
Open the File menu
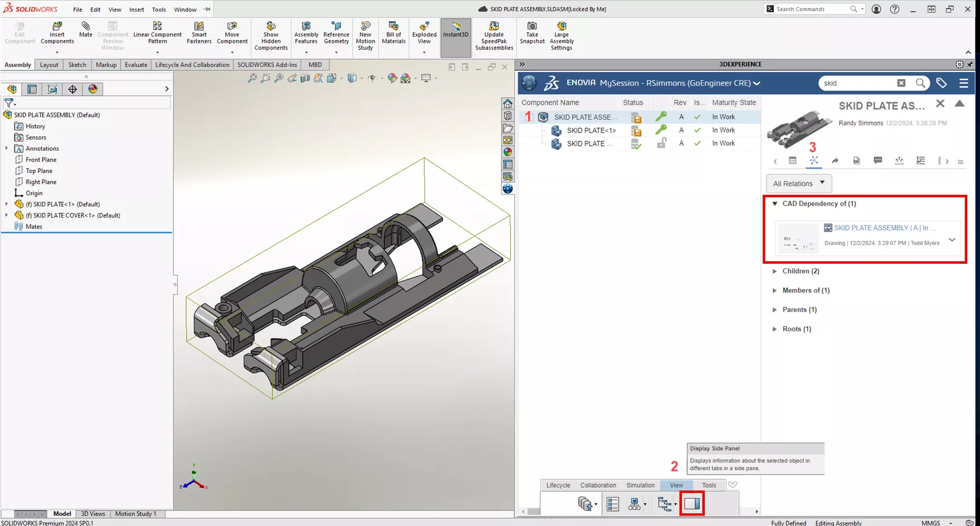[x=77, y=9]
